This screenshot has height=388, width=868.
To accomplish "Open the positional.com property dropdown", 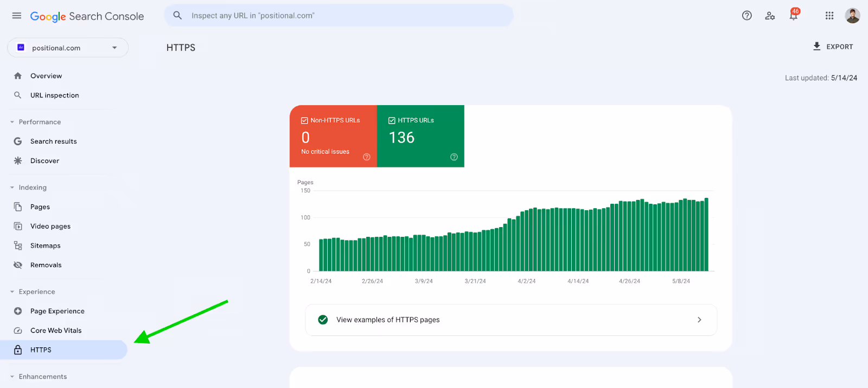I will [x=68, y=48].
